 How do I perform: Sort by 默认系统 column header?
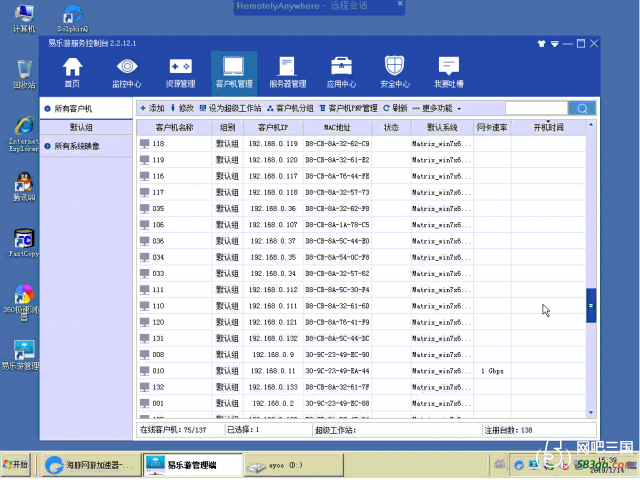point(442,127)
